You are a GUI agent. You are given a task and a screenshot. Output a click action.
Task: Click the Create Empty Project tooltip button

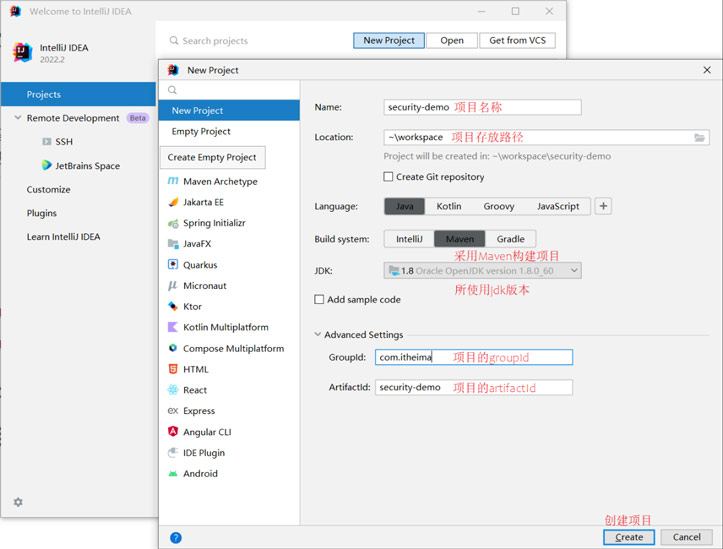pyautogui.click(x=213, y=158)
